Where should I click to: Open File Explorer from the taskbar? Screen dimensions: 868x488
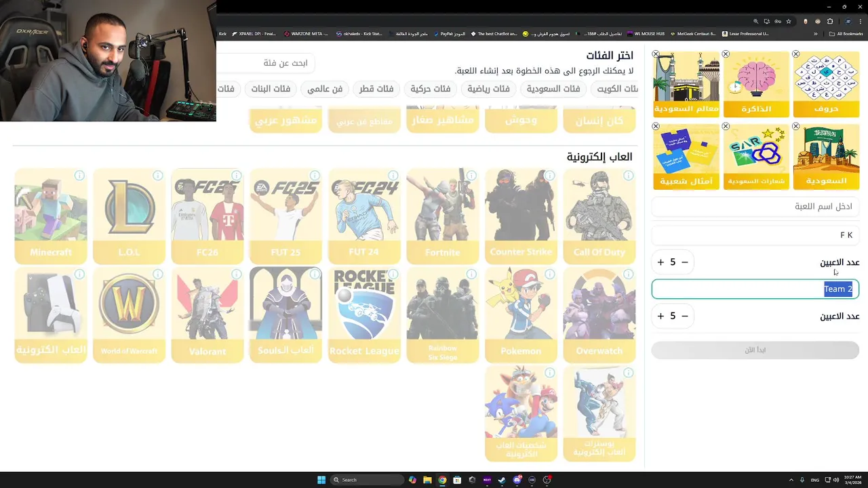427,480
